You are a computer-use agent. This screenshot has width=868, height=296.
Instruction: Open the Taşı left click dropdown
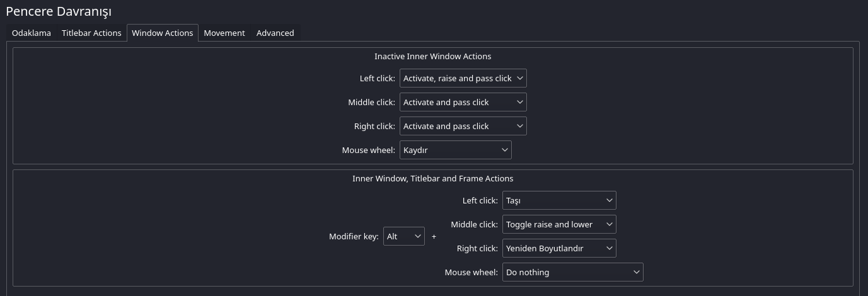pos(558,200)
